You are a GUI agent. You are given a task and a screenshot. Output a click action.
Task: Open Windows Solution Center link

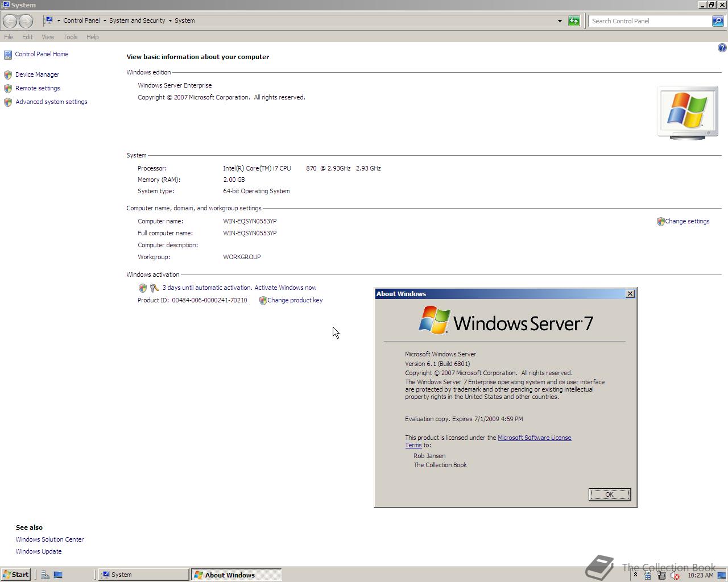pyautogui.click(x=49, y=539)
